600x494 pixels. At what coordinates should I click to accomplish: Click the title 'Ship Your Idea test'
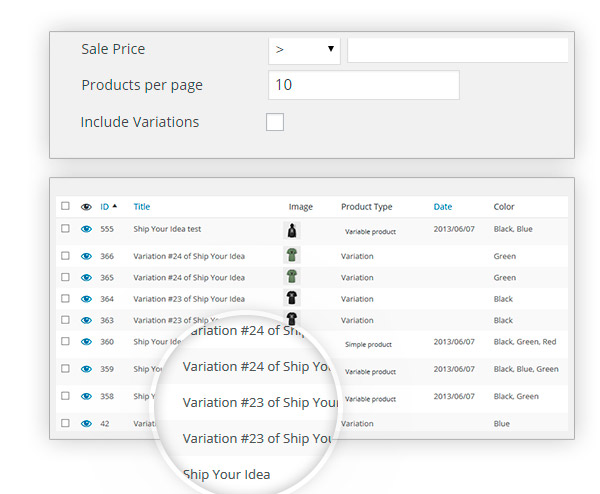coord(167,229)
